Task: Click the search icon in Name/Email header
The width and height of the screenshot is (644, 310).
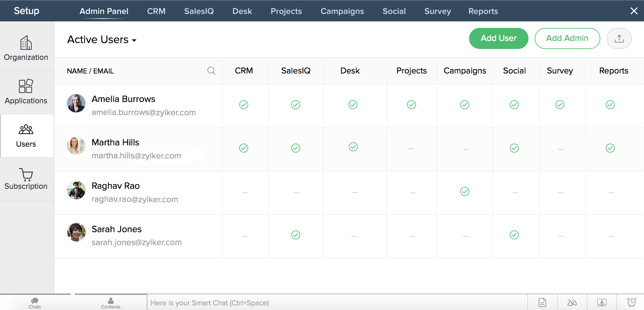Action: pos(211,71)
